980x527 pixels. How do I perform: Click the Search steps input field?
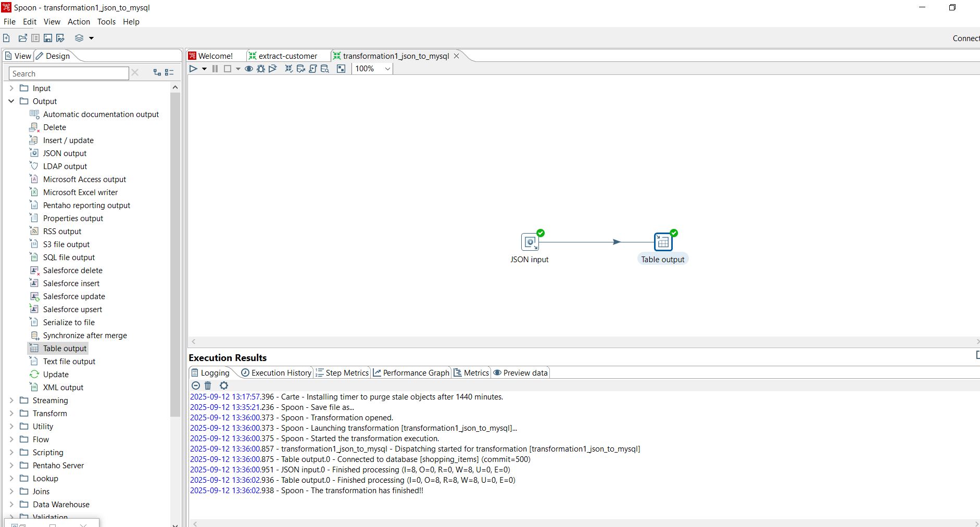69,73
